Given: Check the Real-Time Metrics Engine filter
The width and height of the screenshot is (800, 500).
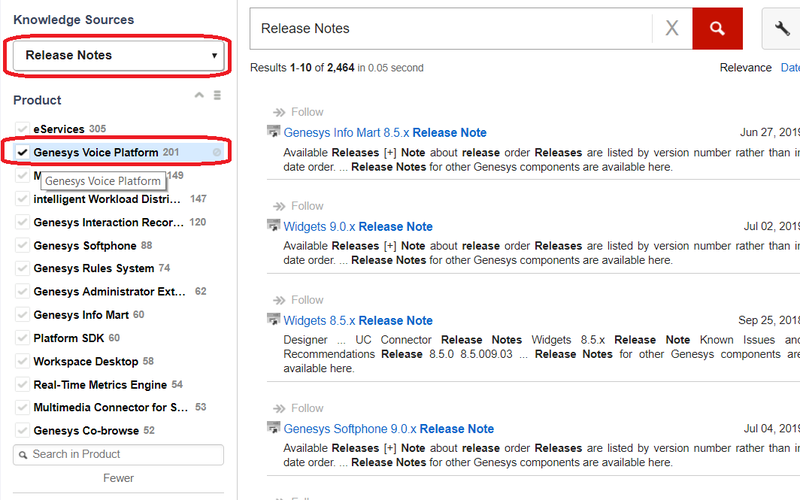Looking at the screenshot, I should pos(22,384).
